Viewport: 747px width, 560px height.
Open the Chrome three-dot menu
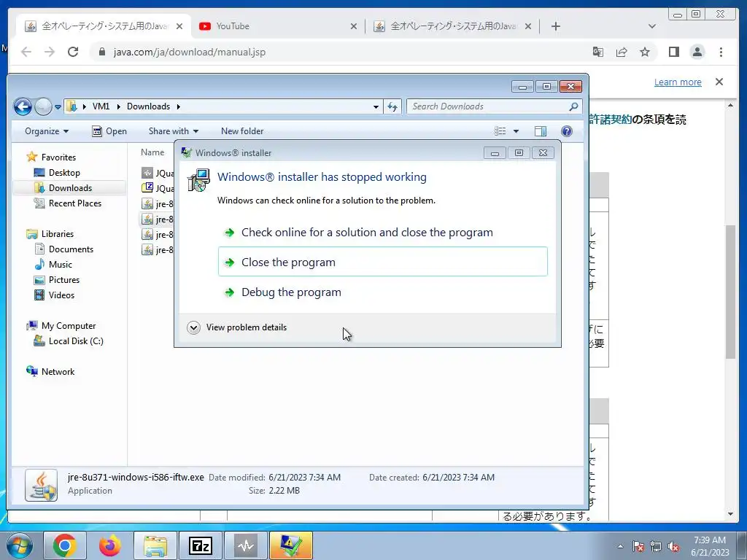pyautogui.click(x=721, y=52)
